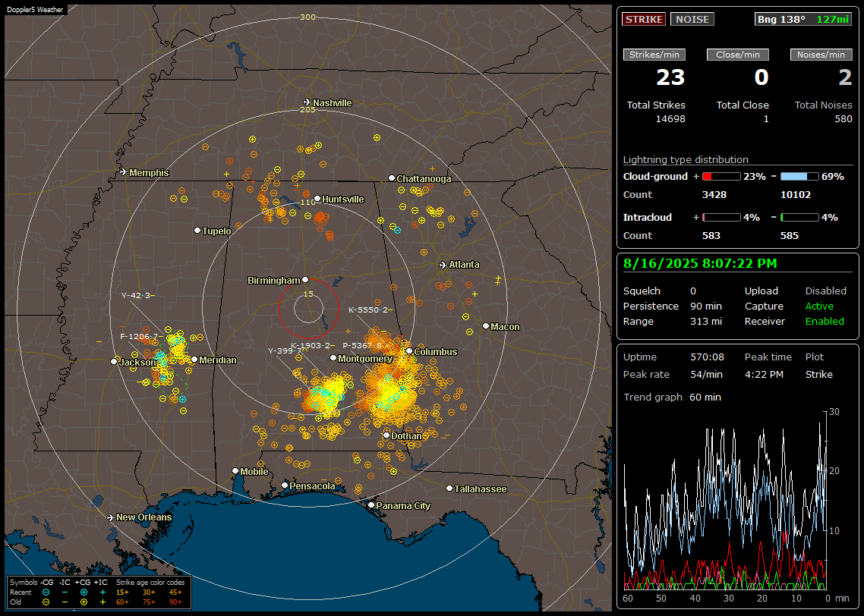Click the Macon city marker

pos(485,326)
